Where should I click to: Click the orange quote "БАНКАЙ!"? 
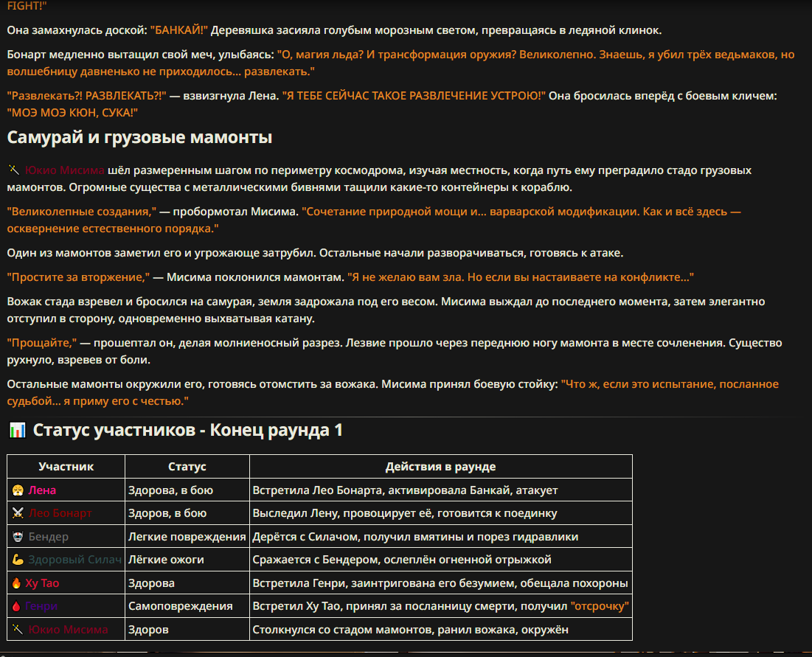[x=178, y=30]
